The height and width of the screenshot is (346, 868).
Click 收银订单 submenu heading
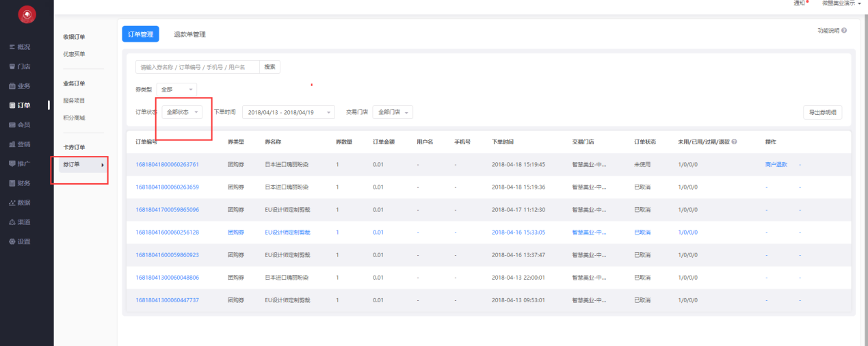[74, 37]
